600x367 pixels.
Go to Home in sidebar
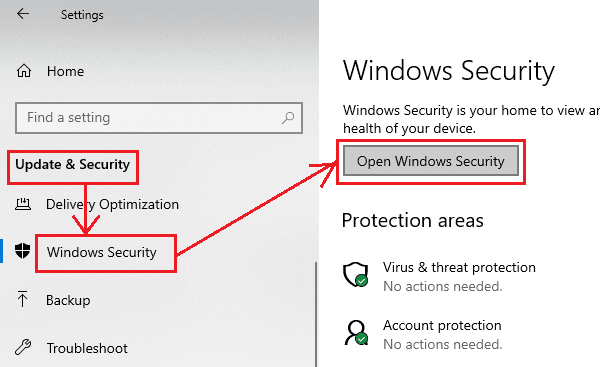tap(65, 71)
